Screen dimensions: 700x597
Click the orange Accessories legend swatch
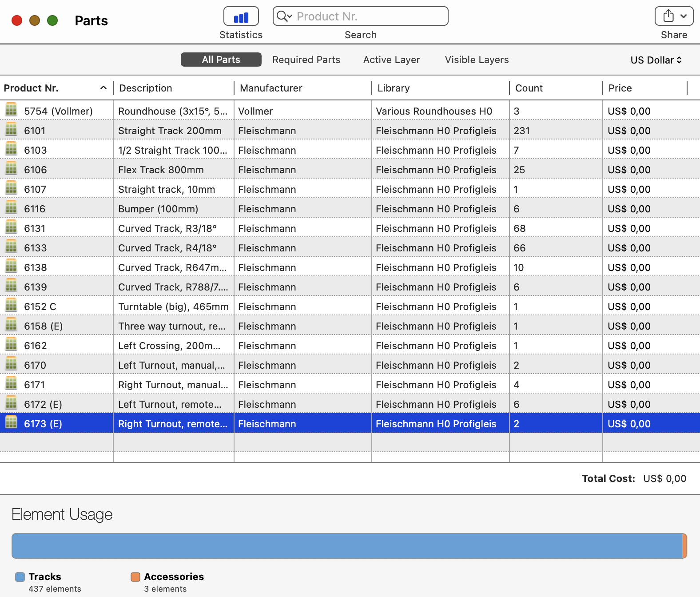[x=135, y=577]
